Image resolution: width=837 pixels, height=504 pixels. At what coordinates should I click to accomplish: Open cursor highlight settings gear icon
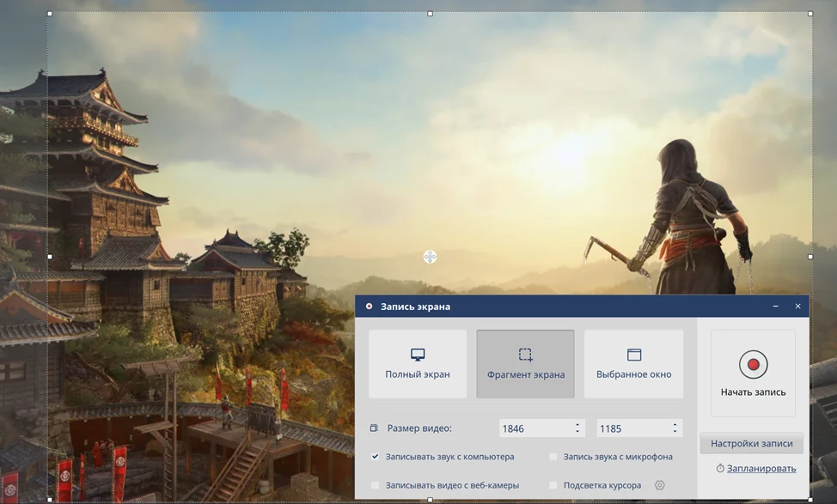[660, 485]
